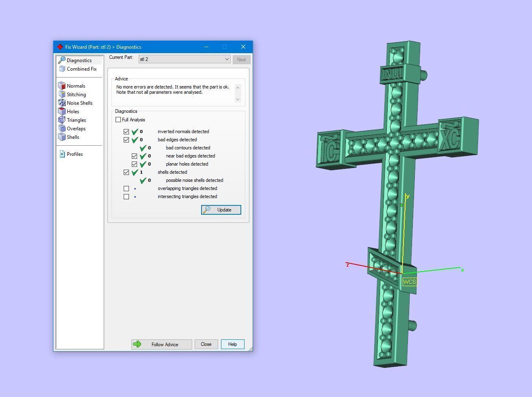Uncheck inverted normals detected
Viewport: 532px width, 397px height.
click(x=126, y=132)
